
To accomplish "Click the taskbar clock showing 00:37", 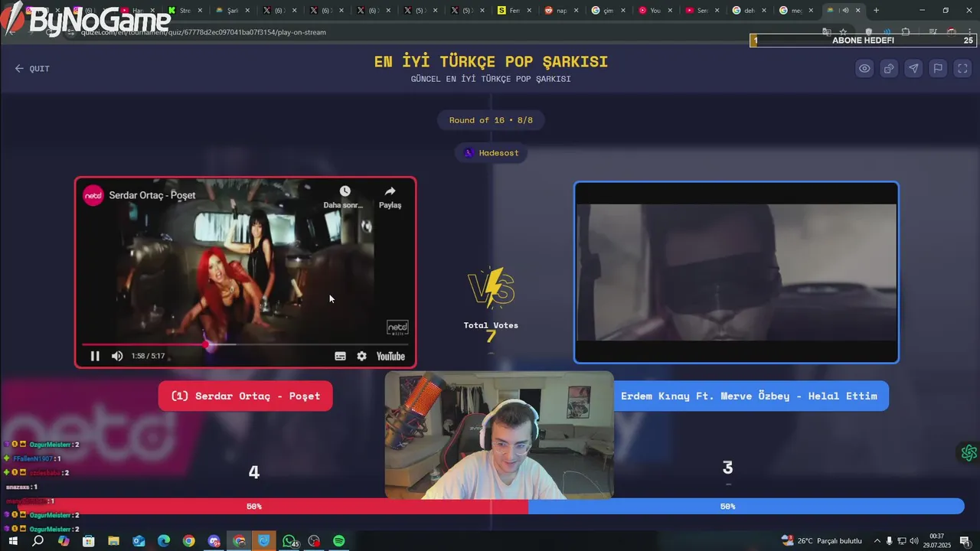I will point(937,541).
